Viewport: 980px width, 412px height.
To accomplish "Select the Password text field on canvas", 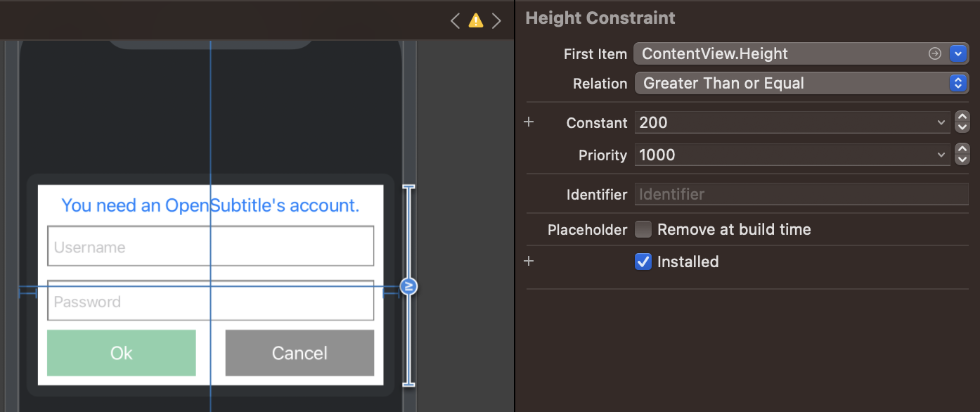I will pos(210,300).
